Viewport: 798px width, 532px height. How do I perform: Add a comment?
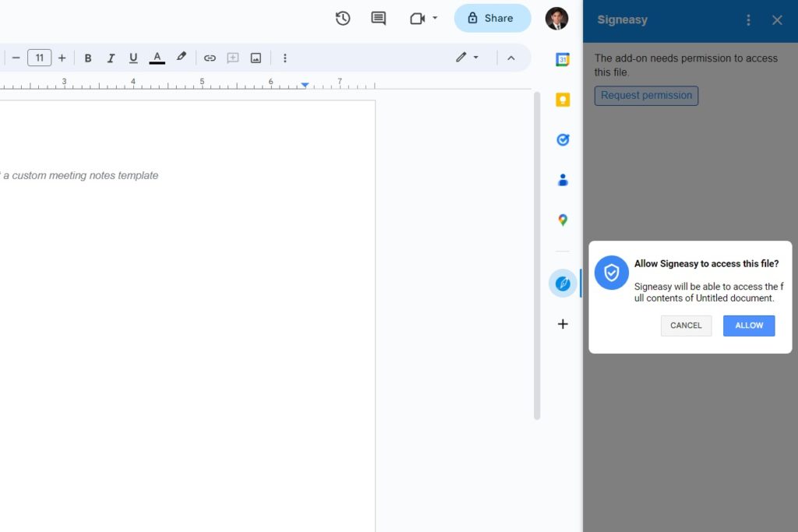pos(378,18)
